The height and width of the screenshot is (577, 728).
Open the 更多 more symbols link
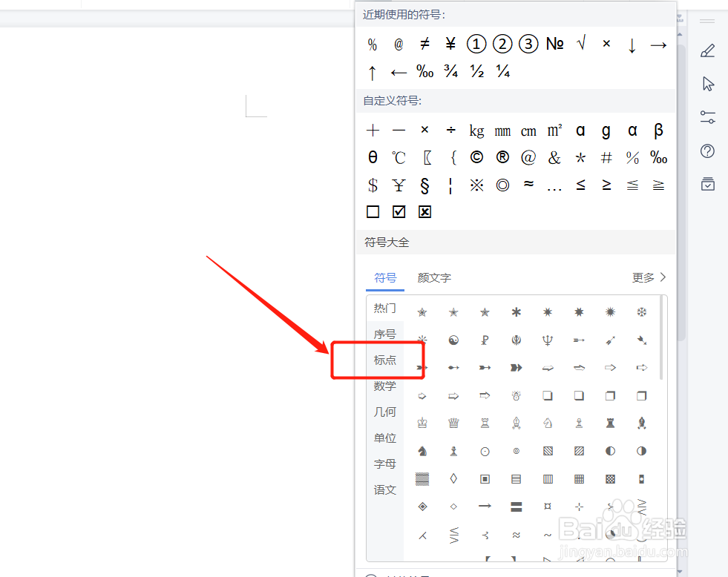649,277
